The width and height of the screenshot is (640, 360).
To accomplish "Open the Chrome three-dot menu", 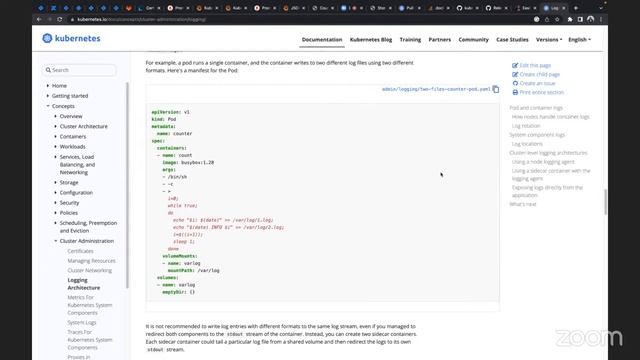I will [601, 19].
